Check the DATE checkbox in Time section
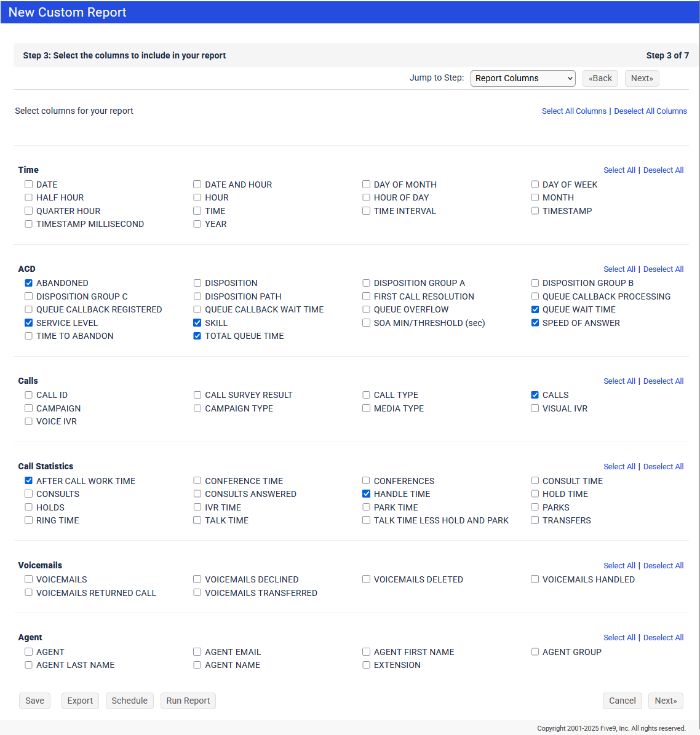Image resolution: width=700 pixels, height=735 pixels. [28, 184]
